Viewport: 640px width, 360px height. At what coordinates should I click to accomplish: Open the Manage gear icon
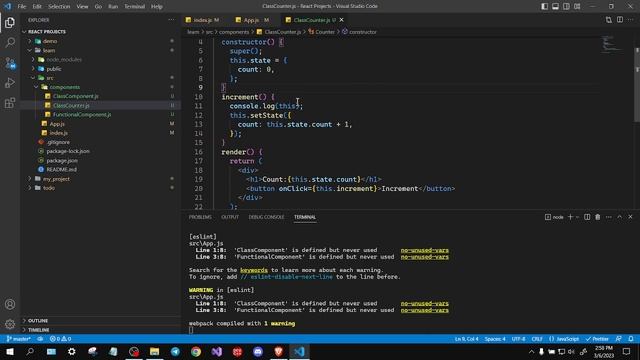tap(10, 324)
